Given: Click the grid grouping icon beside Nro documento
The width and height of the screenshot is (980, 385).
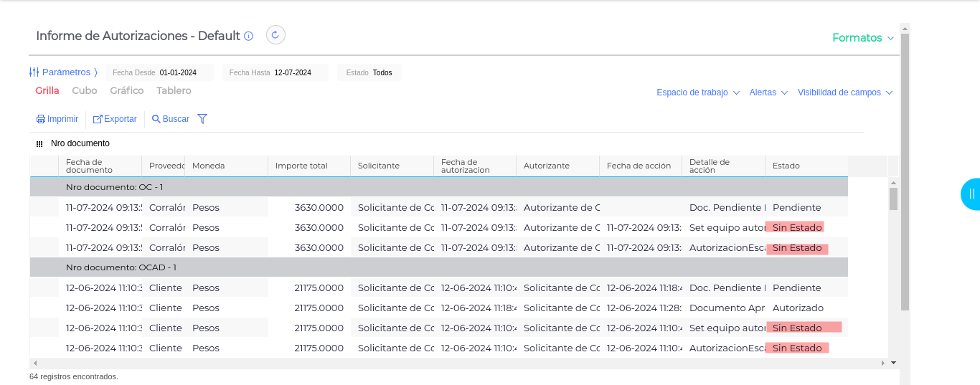Looking at the screenshot, I should click(x=39, y=143).
